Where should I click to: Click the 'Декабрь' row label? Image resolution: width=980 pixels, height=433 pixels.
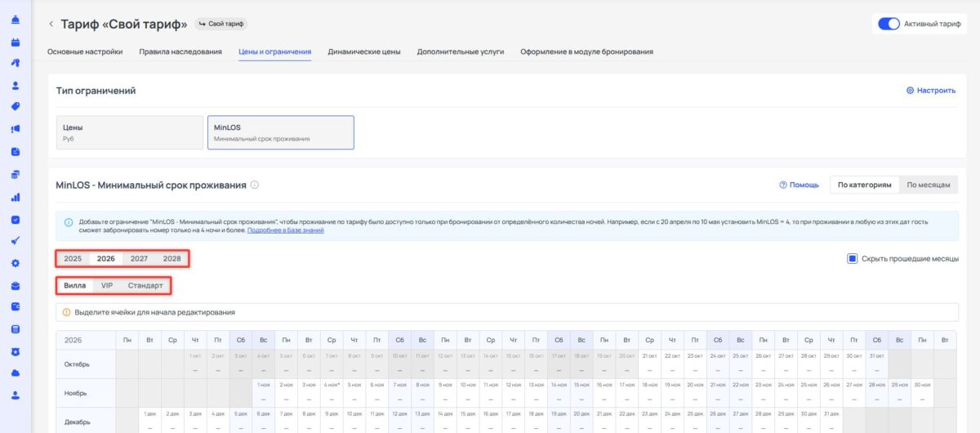click(86, 420)
